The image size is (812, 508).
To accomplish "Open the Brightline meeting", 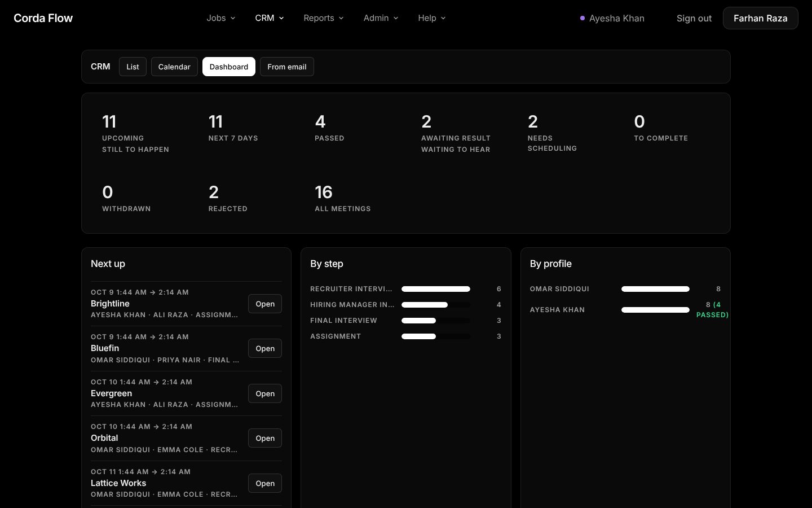I will coord(265,304).
